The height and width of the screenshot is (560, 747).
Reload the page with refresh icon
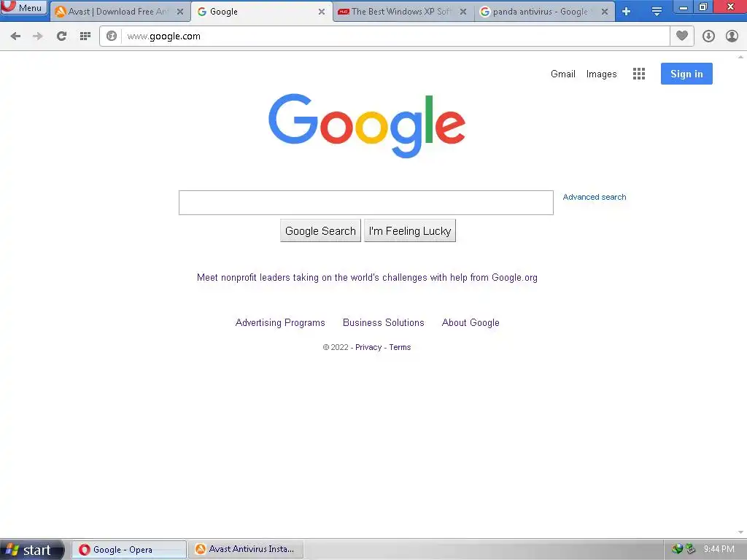(x=61, y=36)
